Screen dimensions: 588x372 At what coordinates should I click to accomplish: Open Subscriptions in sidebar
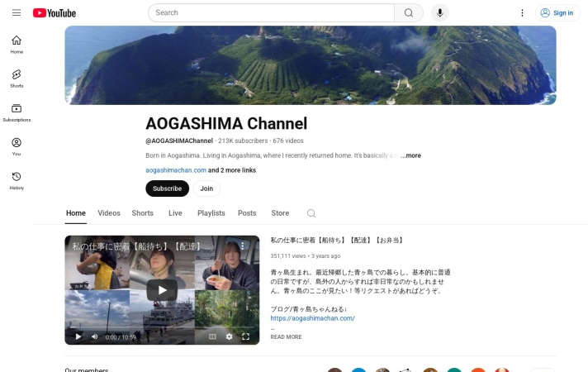[17, 112]
